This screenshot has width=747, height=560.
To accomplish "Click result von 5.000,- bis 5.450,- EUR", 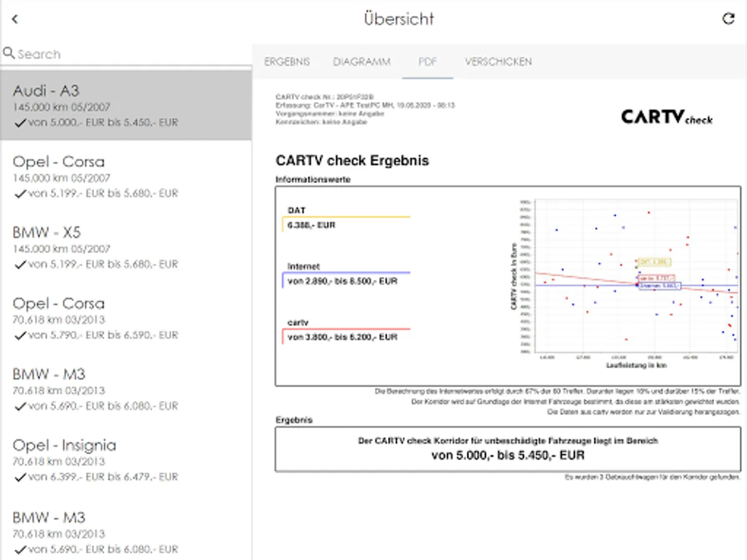I will click(x=508, y=455).
